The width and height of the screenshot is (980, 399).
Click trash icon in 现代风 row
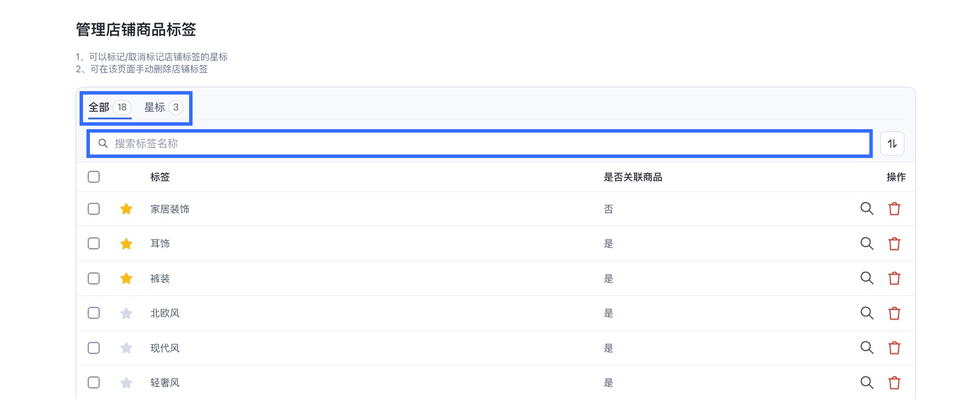894,348
